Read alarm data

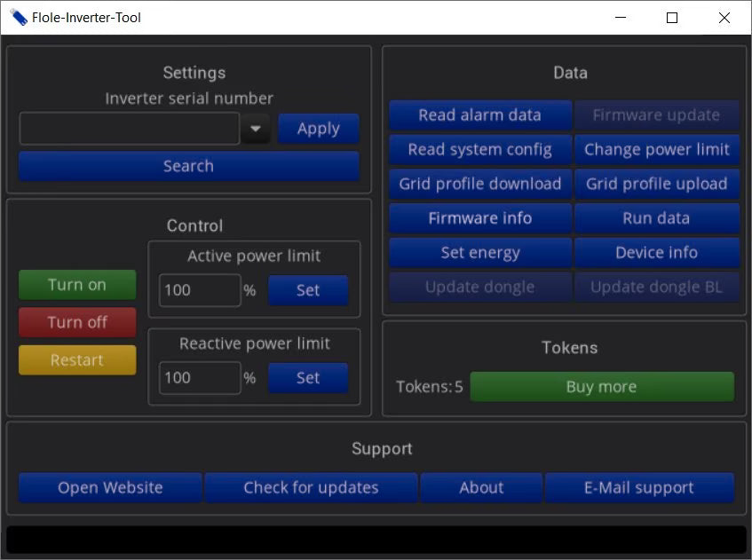pos(480,115)
